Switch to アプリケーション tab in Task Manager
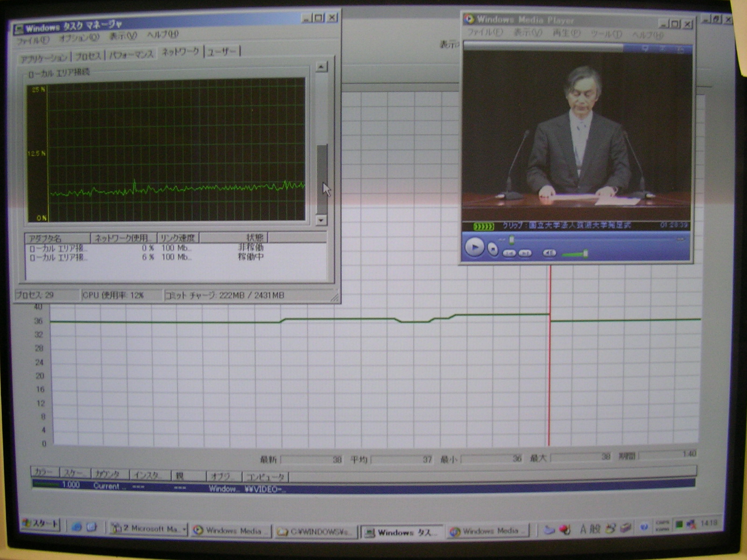 click(44, 58)
